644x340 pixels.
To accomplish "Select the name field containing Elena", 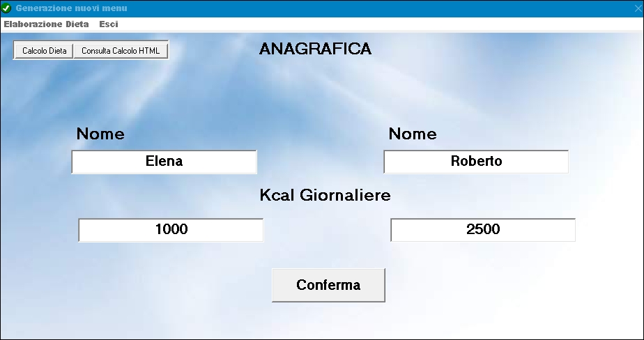I will [164, 162].
